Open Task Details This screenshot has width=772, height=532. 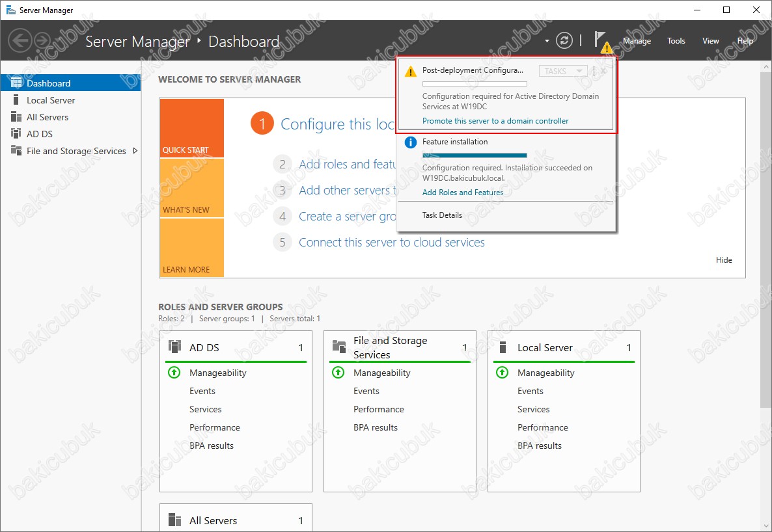click(442, 215)
